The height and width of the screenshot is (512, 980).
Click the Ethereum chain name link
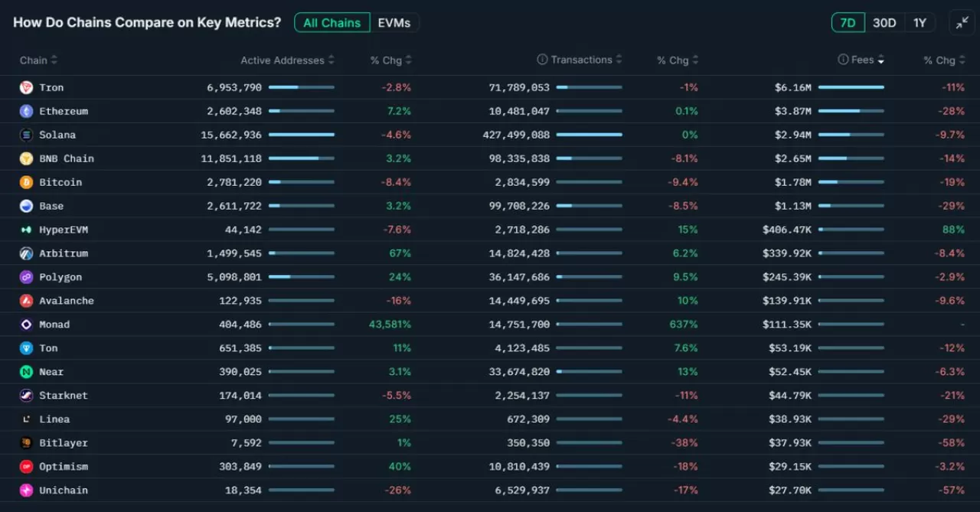click(64, 111)
